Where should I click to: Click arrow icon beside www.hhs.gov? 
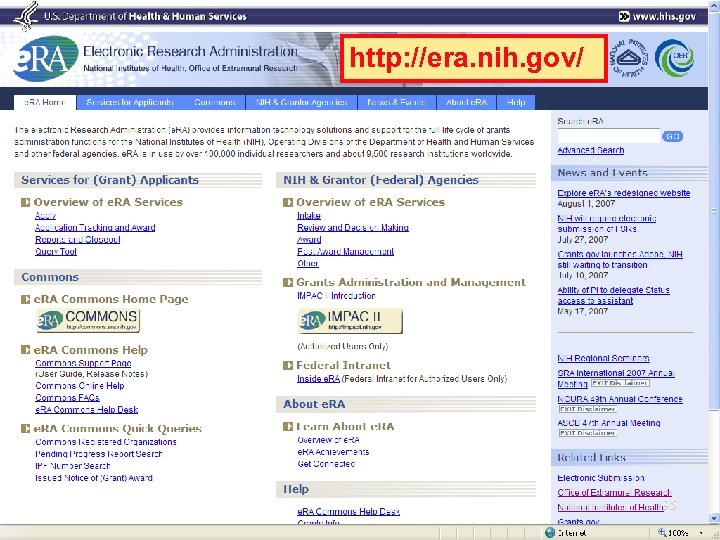[x=624, y=17]
